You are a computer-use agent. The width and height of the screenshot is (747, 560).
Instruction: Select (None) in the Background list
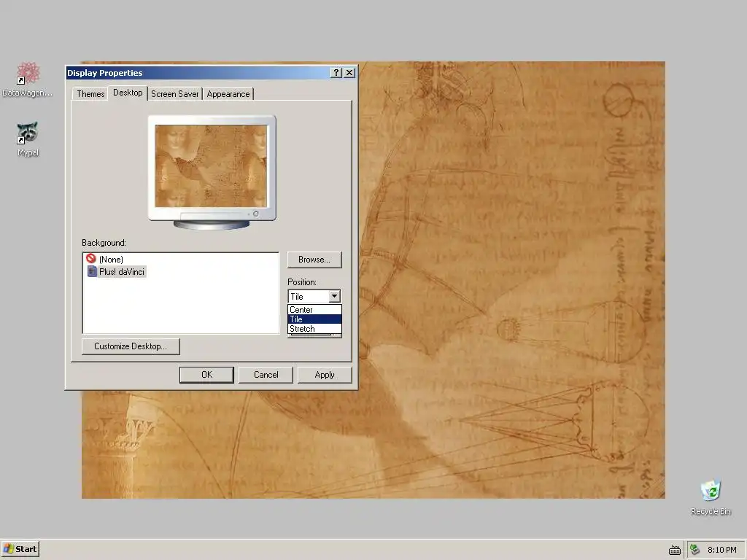click(111, 259)
